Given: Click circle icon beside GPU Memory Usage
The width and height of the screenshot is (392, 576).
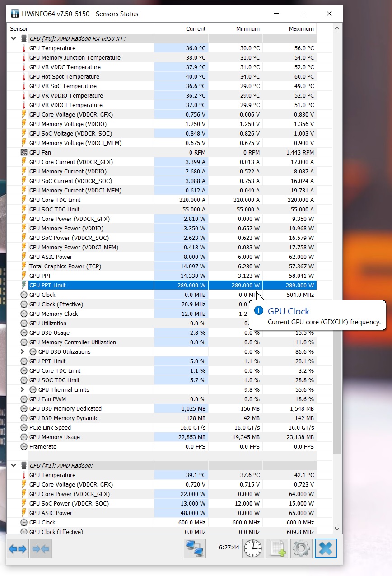Looking at the screenshot, I should click(24, 437).
